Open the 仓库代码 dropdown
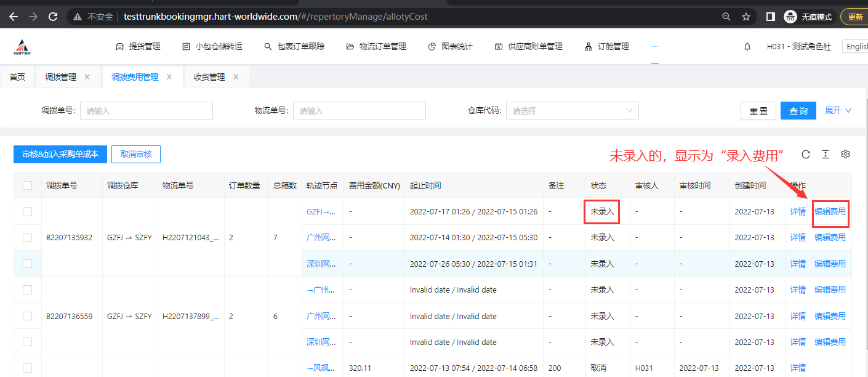The width and height of the screenshot is (868, 377). coord(572,111)
